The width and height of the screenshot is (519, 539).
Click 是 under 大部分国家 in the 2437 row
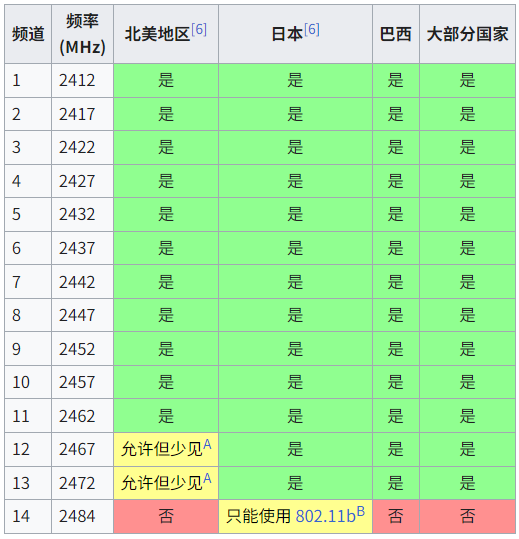[467, 248]
